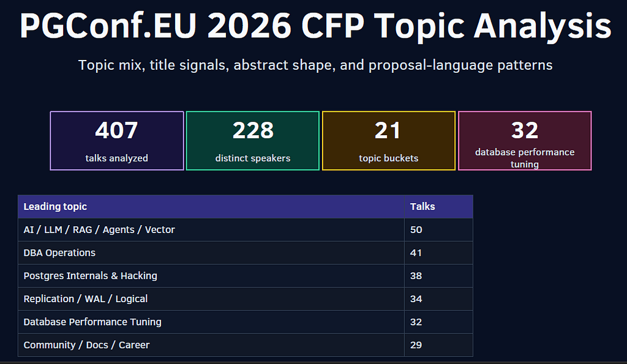627x364 pixels.
Task: Click the talks count 38 cell
Action: [x=438, y=276]
